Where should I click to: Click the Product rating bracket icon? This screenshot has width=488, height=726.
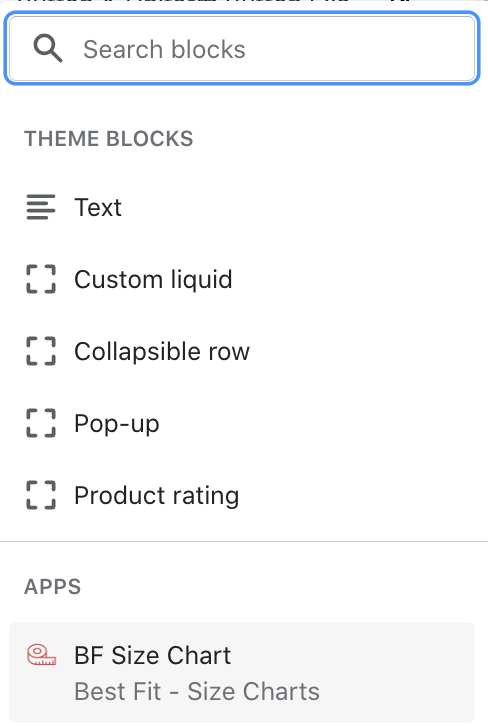(41, 495)
